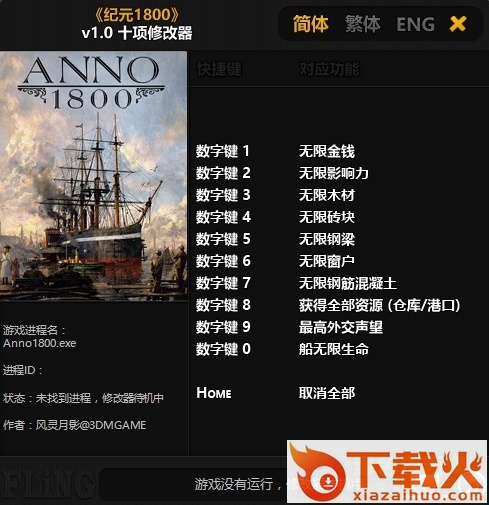
Task: Click the 数字键 1 hotkey label
Action: pyautogui.click(x=223, y=151)
